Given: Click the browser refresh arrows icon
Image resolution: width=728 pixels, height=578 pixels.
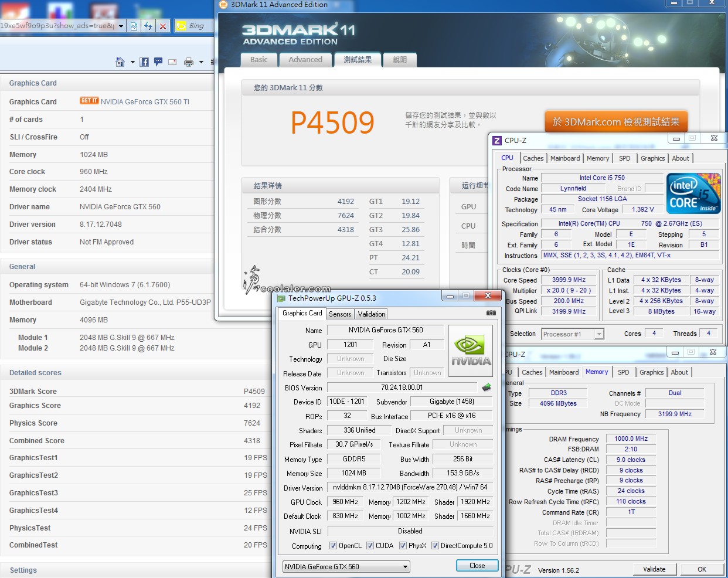Looking at the screenshot, I should click(x=148, y=26).
